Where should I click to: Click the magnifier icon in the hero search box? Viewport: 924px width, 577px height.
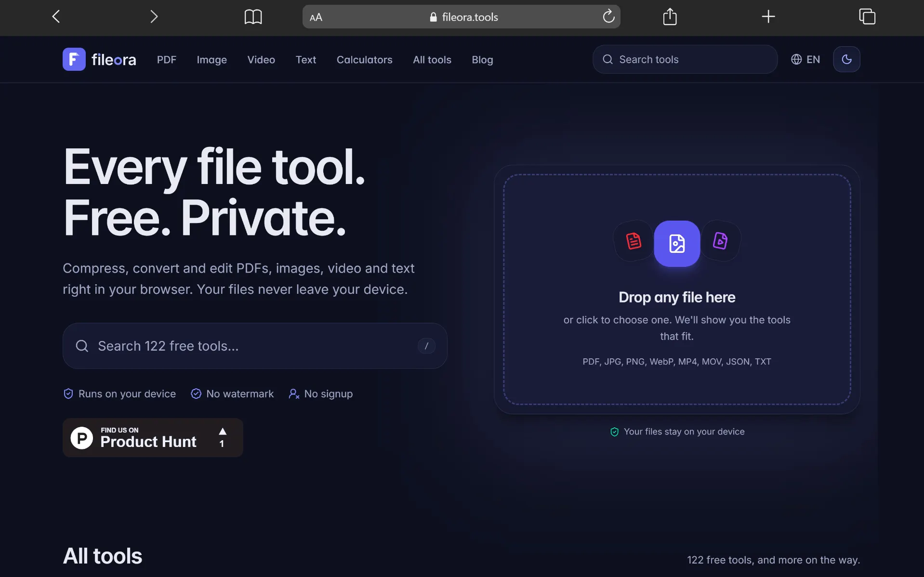coord(82,346)
